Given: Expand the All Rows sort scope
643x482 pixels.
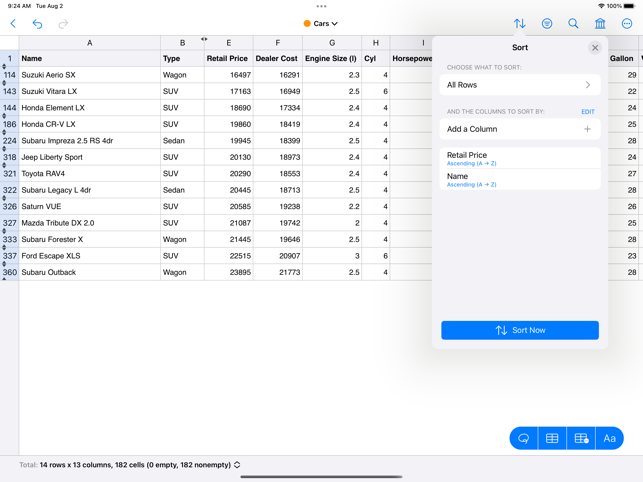Looking at the screenshot, I should pos(519,85).
